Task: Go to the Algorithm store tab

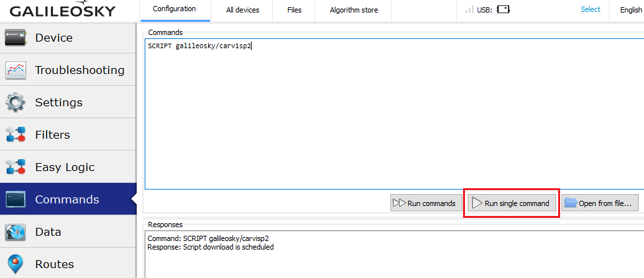Action: coord(352,10)
